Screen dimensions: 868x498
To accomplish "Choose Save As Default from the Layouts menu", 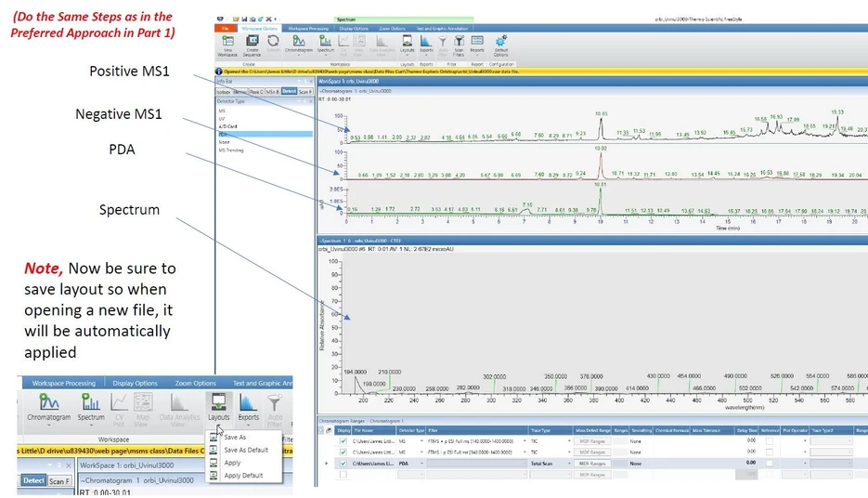I will point(246,450).
